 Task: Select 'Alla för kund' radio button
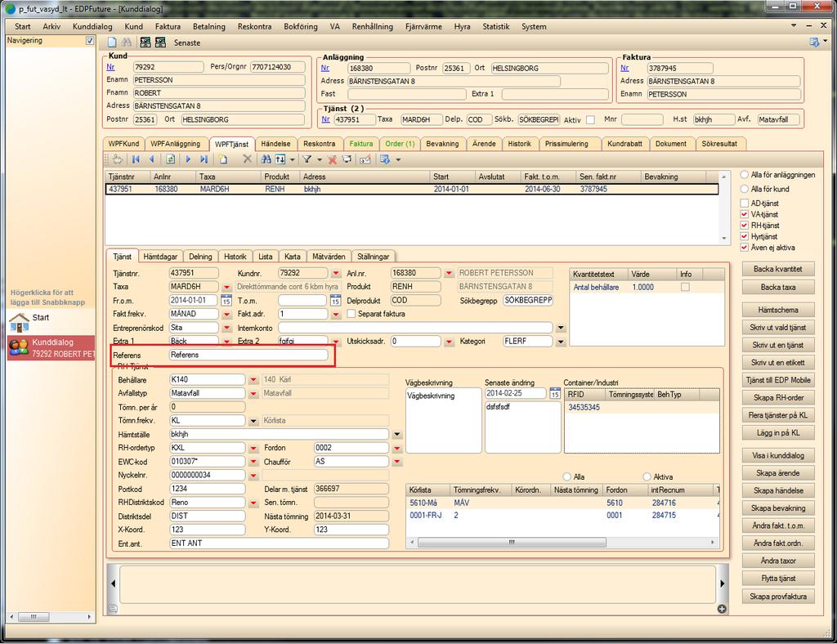pyautogui.click(x=744, y=189)
